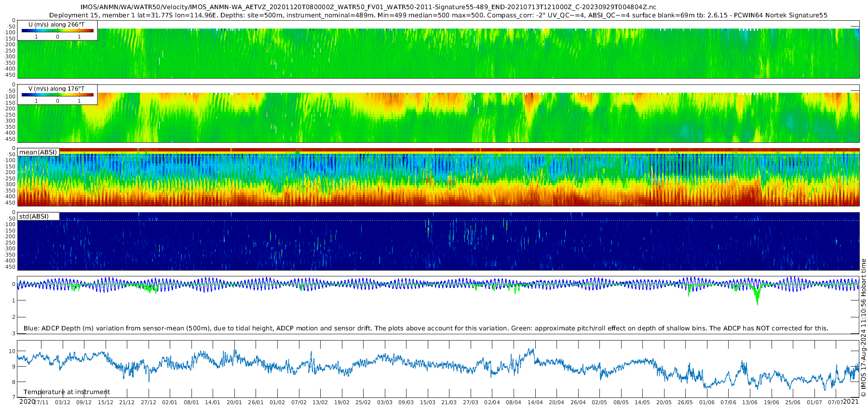Click the 'Temperature at instrument' label
This screenshot has width=868, height=410.
coord(67,392)
